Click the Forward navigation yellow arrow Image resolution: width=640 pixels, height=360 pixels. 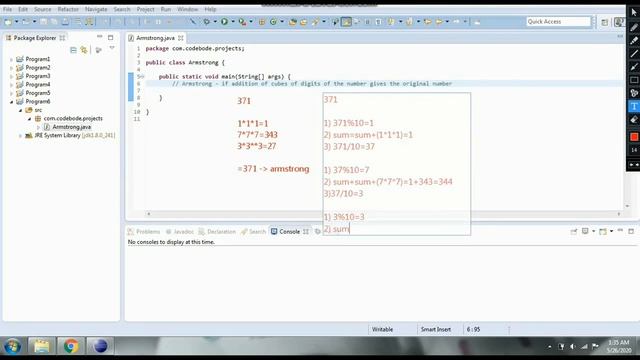439,22
